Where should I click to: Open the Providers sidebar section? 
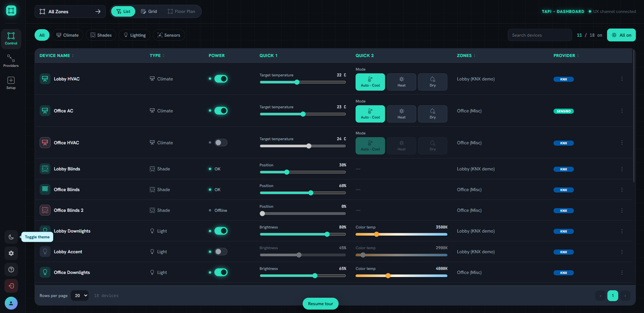pos(11,61)
